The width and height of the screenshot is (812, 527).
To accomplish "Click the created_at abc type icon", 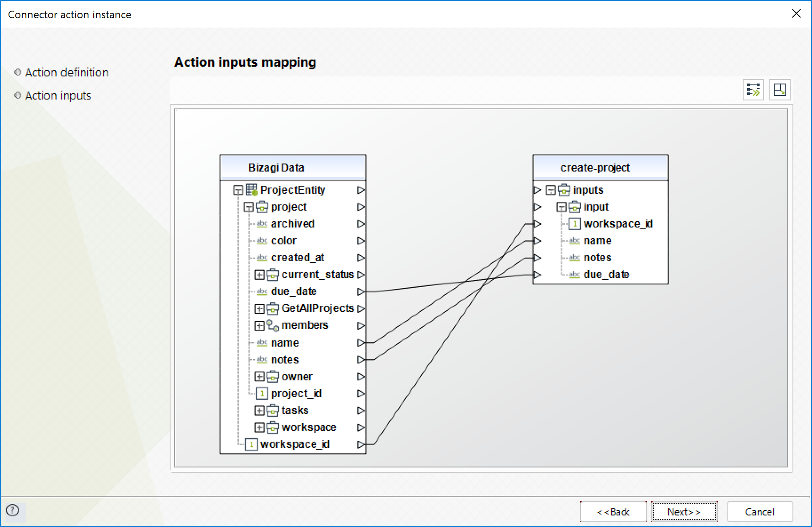I will pyautogui.click(x=262, y=258).
